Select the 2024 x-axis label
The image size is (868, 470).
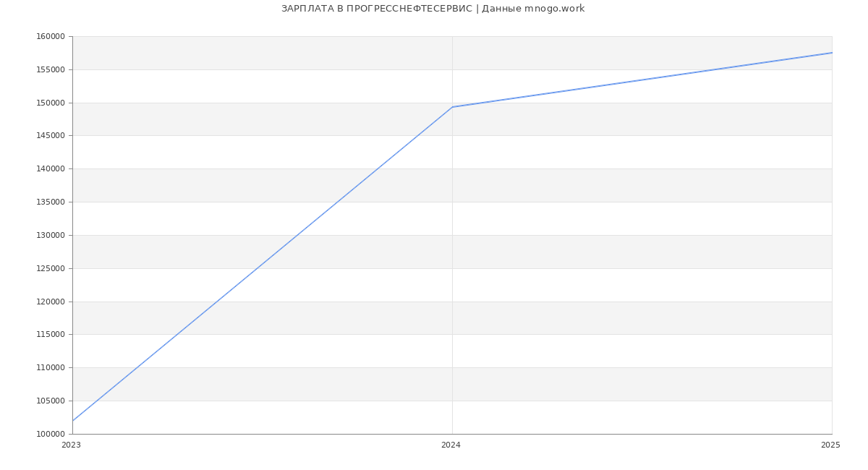(451, 445)
